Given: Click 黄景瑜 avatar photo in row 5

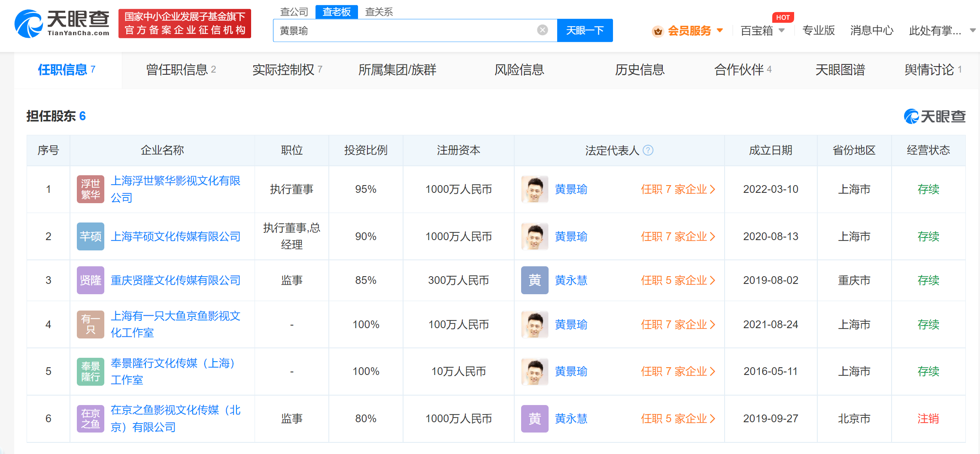Looking at the screenshot, I should coord(535,372).
